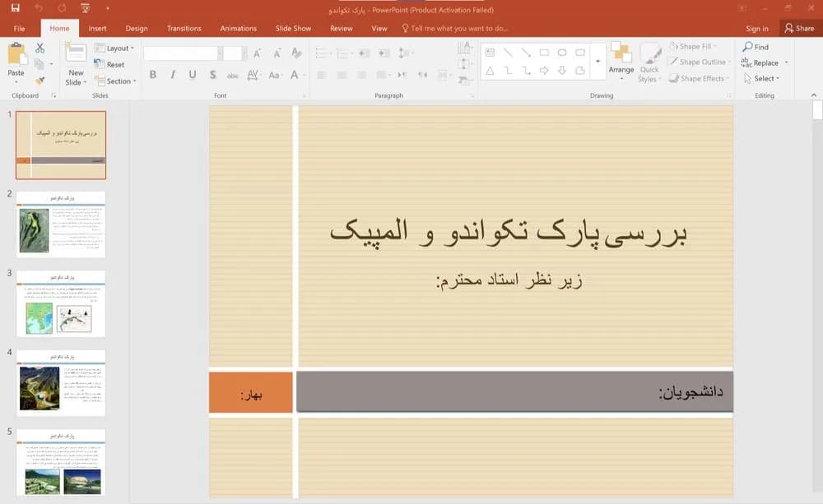Toggle Strikethrough formatting
Screen dimensions: 823x504
click(x=233, y=75)
